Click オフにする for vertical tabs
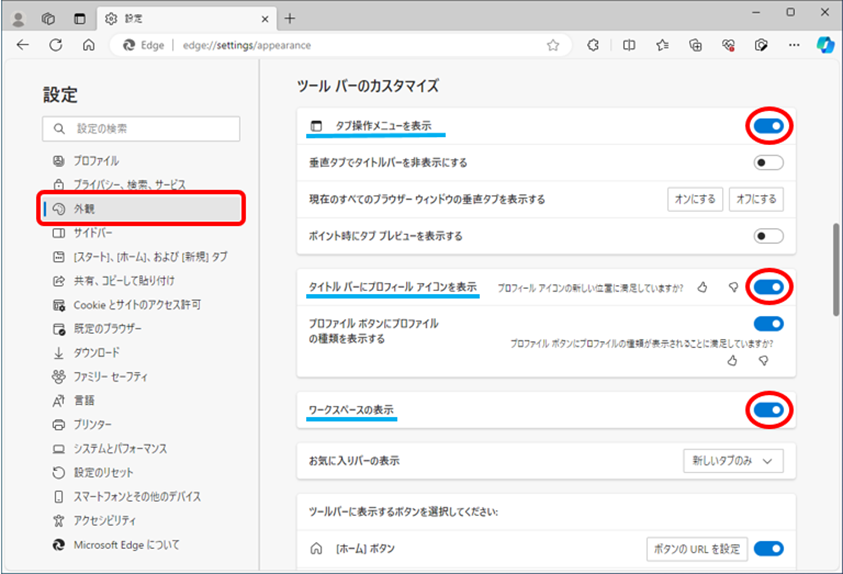The height and width of the screenshot is (574, 843). click(x=756, y=199)
